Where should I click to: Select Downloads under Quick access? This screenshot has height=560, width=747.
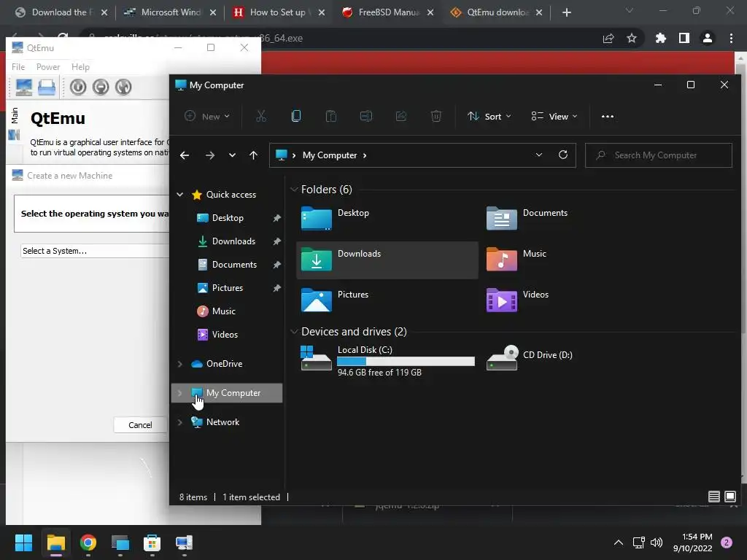pos(233,241)
